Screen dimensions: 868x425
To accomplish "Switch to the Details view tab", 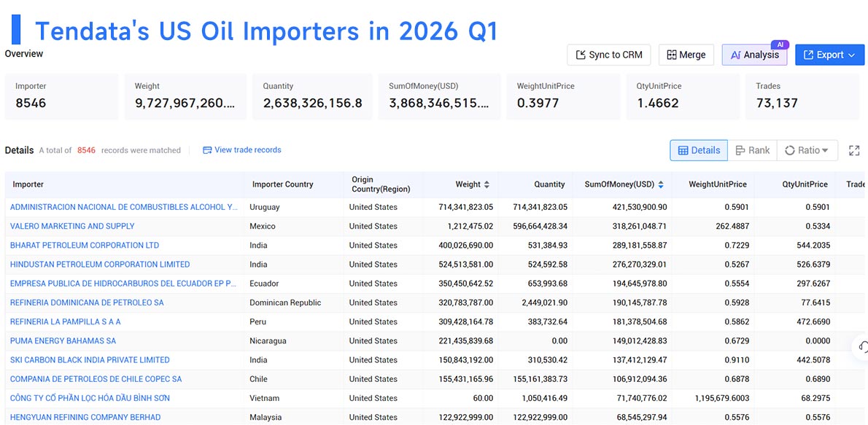I will point(699,150).
